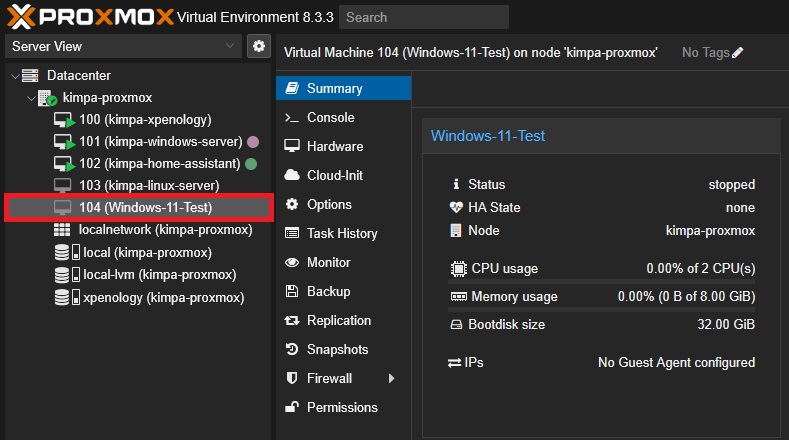The image size is (789, 440).
Task: Select VM 101 kimpa-windows-server
Action: [x=160, y=141]
